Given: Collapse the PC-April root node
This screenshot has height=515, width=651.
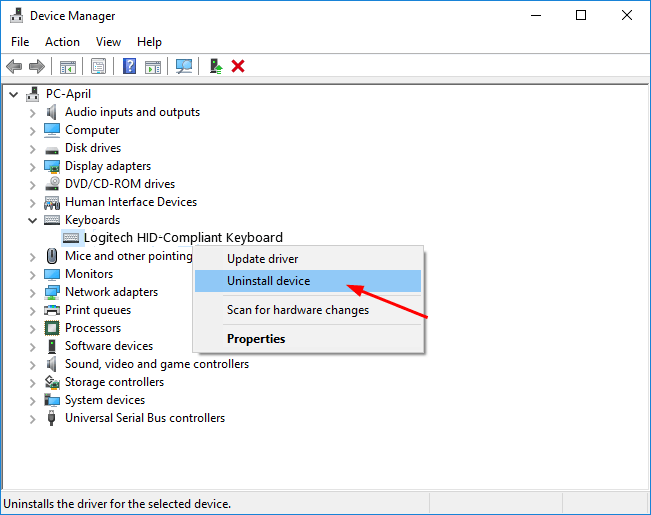Looking at the screenshot, I should [13, 94].
